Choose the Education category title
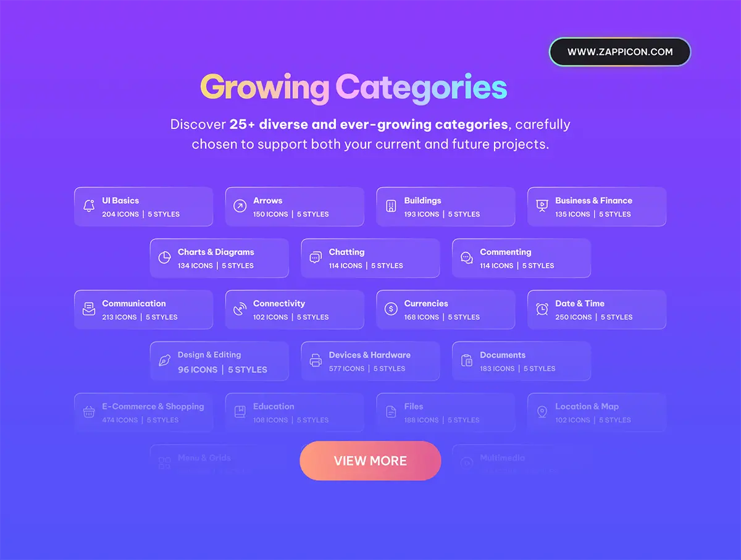 [x=274, y=406]
